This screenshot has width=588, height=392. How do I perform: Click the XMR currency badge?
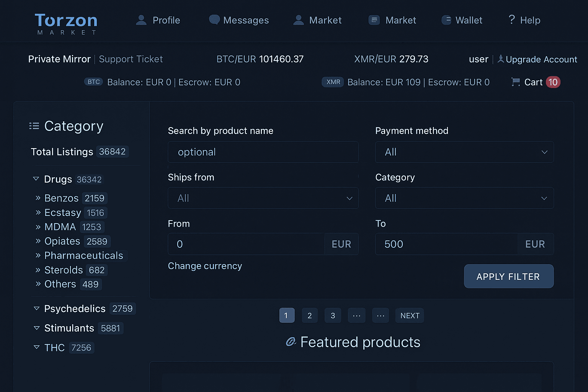click(333, 82)
